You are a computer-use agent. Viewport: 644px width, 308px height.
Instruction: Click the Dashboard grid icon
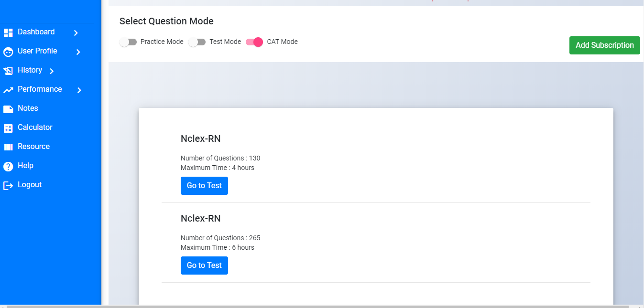[x=8, y=32]
